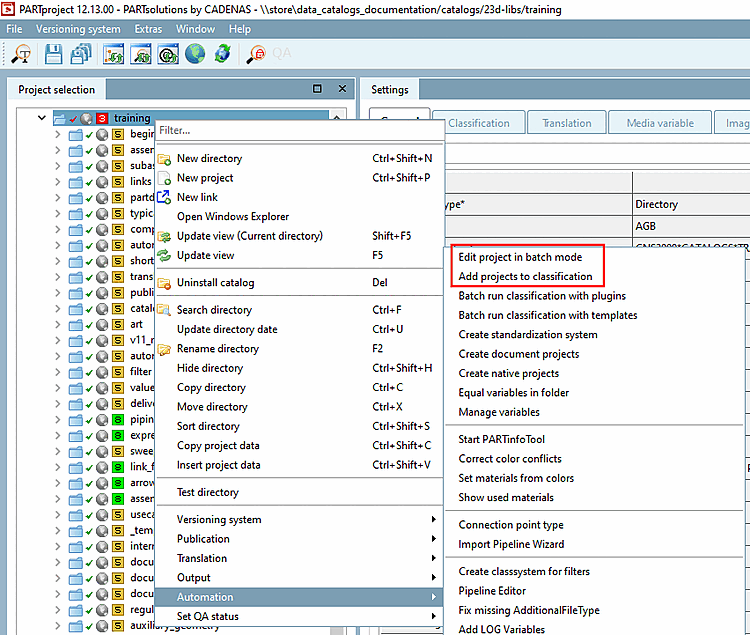Choose New project from context menu

(x=205, y=178)
